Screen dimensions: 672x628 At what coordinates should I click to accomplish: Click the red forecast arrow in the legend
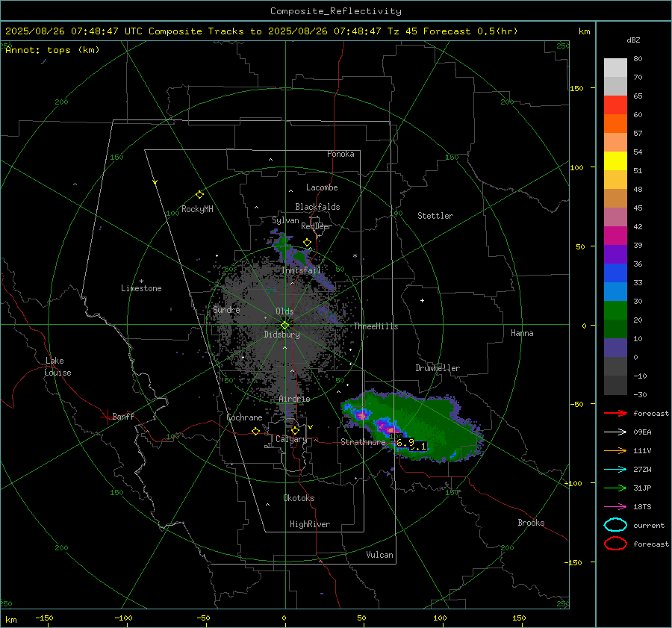click(615, 413)
